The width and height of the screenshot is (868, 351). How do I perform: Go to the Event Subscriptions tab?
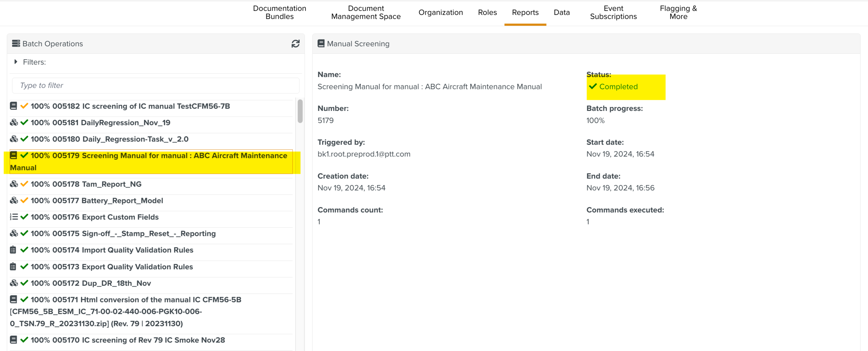click(613, 13)
